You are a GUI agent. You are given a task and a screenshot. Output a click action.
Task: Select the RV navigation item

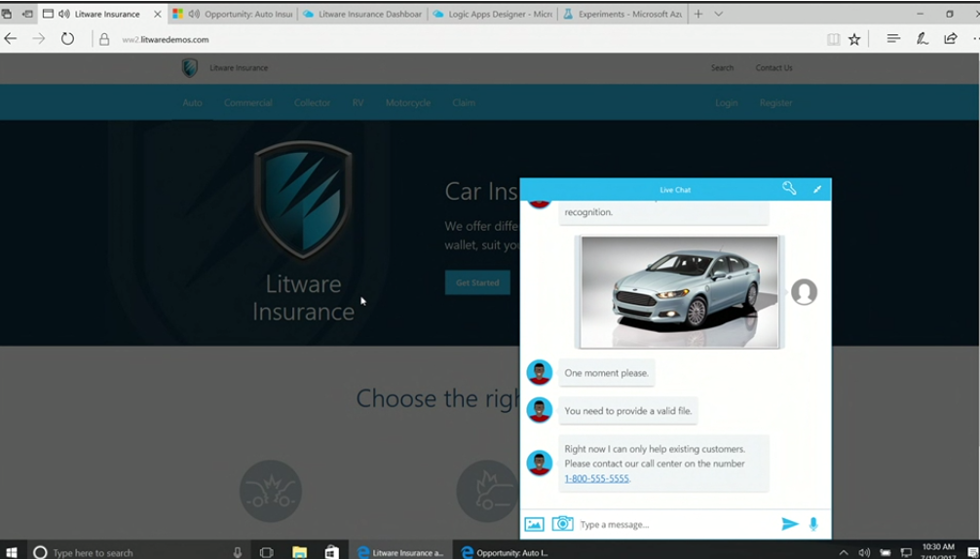point(358,102)
